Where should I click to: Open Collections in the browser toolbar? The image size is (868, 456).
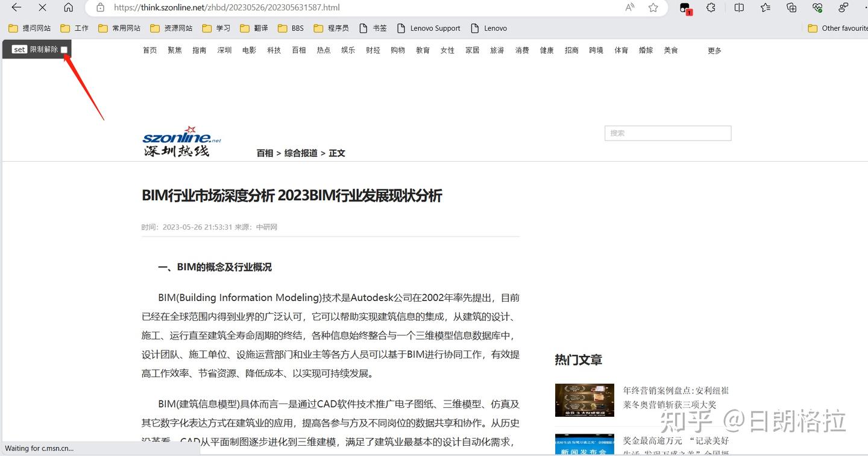tap(791, 7)
